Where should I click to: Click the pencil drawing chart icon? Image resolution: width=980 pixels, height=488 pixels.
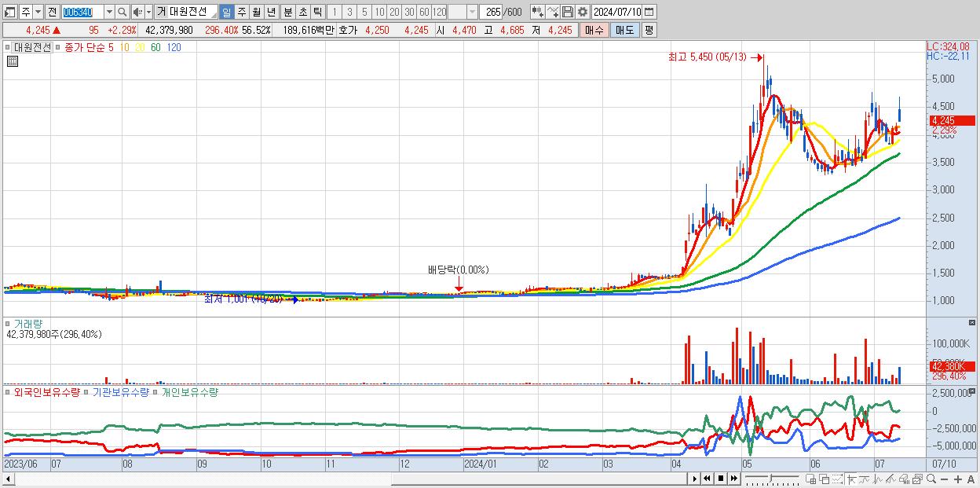click(x=891, y=479)
